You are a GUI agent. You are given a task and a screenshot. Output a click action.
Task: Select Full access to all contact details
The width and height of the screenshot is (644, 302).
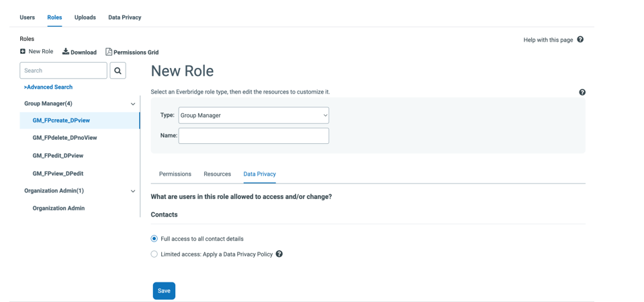pyautogui.click(x=154, y=239)
